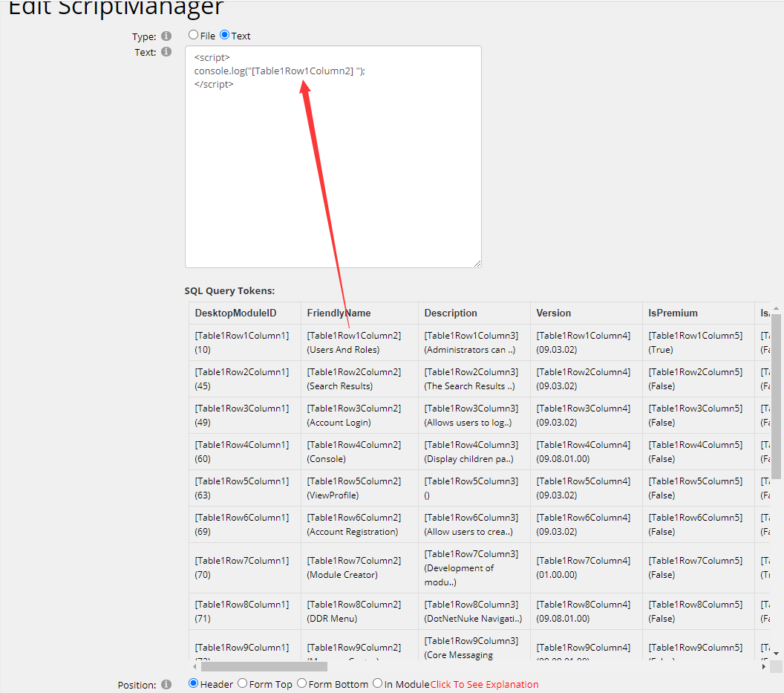Click the [Table1Row9Column4] token

pyautogui.click(x=584, y=648)
